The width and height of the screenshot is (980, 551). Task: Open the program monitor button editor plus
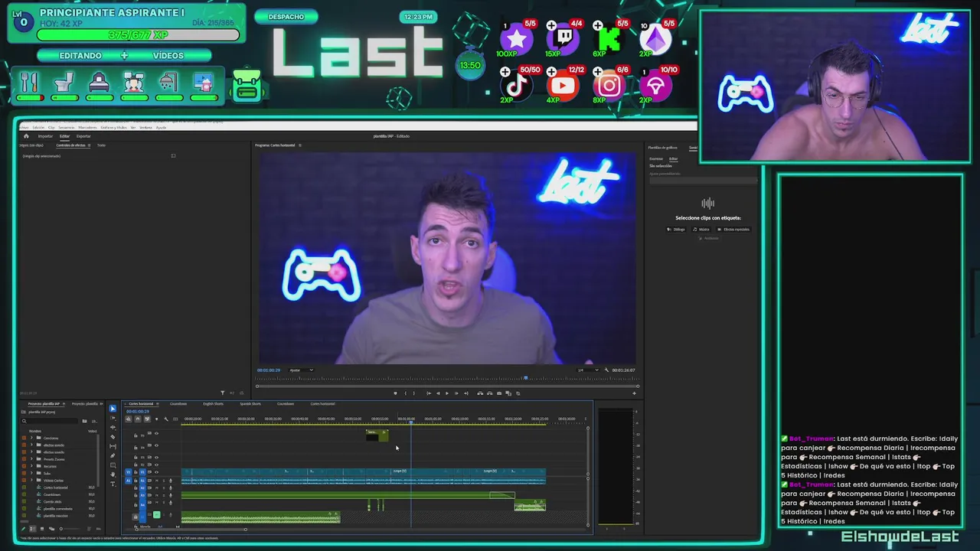coord(635,393)
